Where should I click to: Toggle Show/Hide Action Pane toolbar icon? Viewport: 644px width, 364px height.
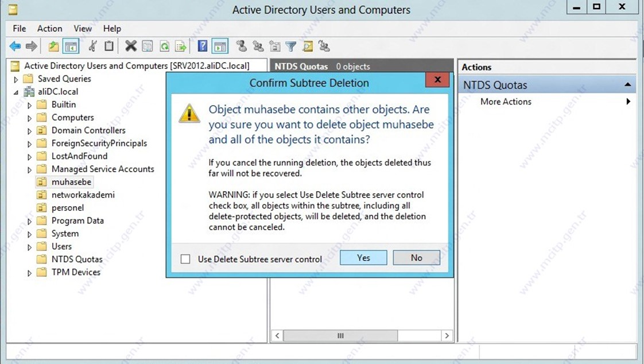(x=220, y=47)
